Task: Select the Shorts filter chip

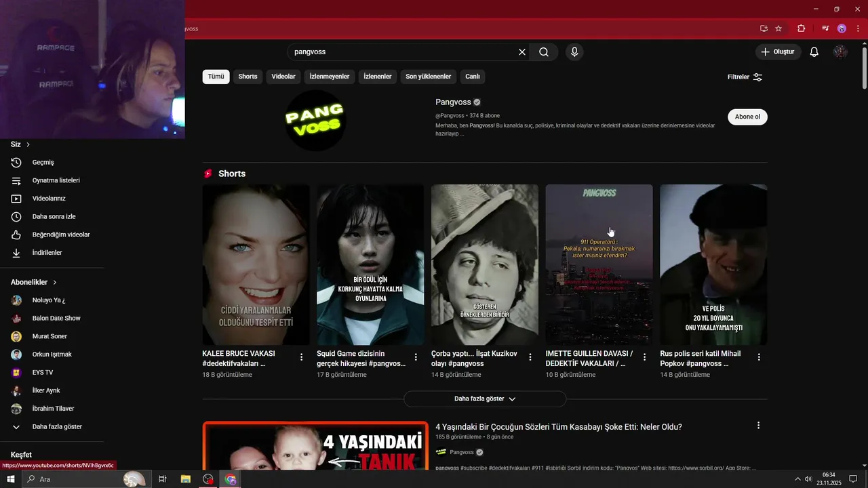Action: tap(248, 77)
